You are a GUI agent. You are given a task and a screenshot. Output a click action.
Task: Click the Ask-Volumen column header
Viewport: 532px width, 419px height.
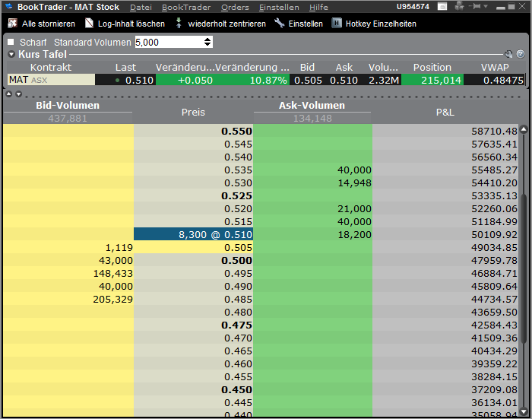point(312,105)
